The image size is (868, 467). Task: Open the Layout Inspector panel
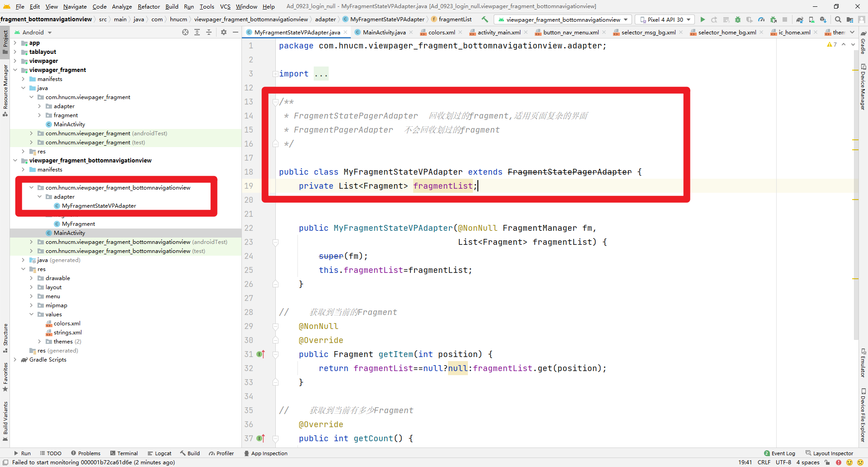[x=829, y=453]
